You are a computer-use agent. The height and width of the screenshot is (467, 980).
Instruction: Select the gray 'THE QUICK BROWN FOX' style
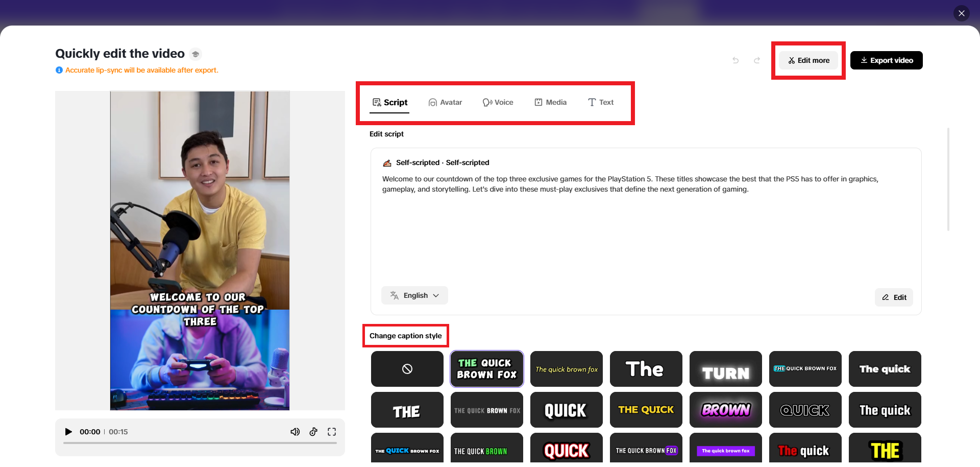pyautogui.click(x=487, y=410)
